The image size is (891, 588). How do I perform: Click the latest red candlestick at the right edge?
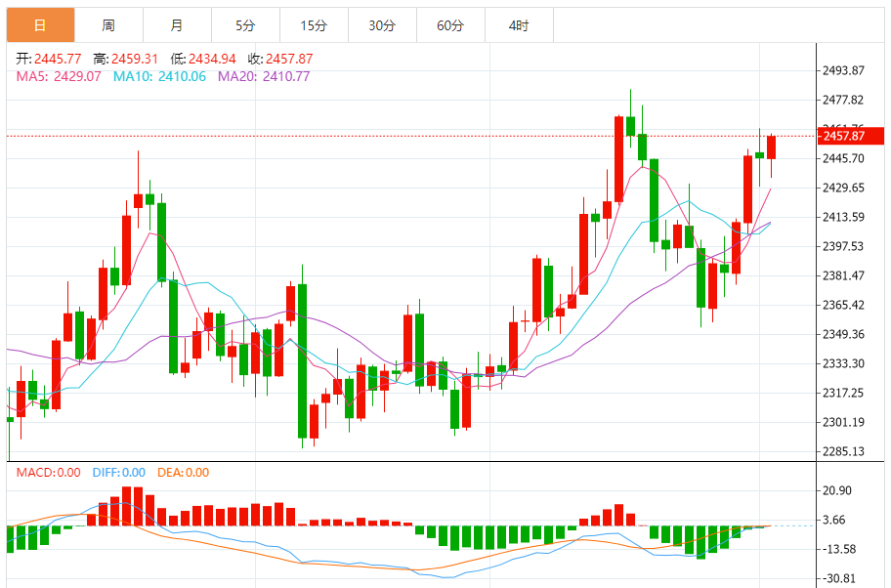(x=771, y=147)
